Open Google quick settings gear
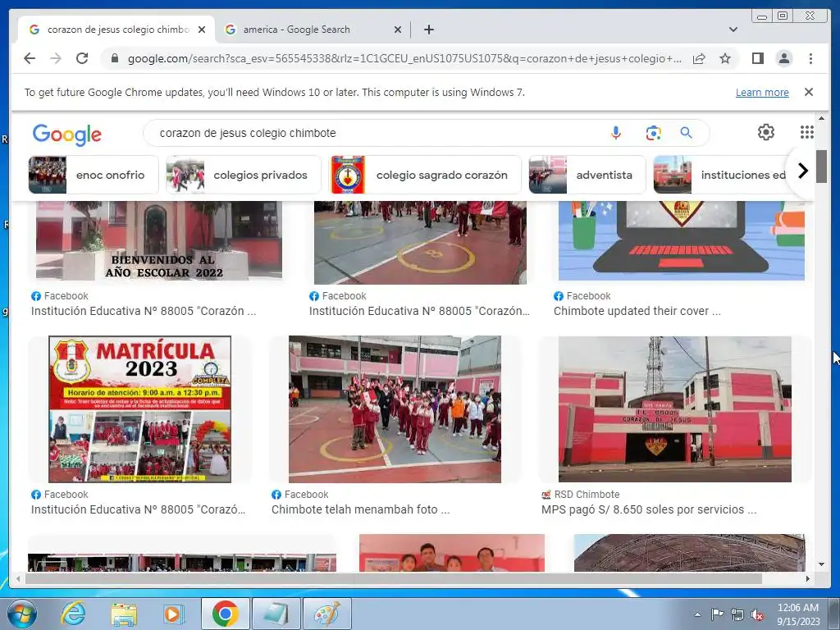This screenshot has width=840, height=630. click(766, 132)
